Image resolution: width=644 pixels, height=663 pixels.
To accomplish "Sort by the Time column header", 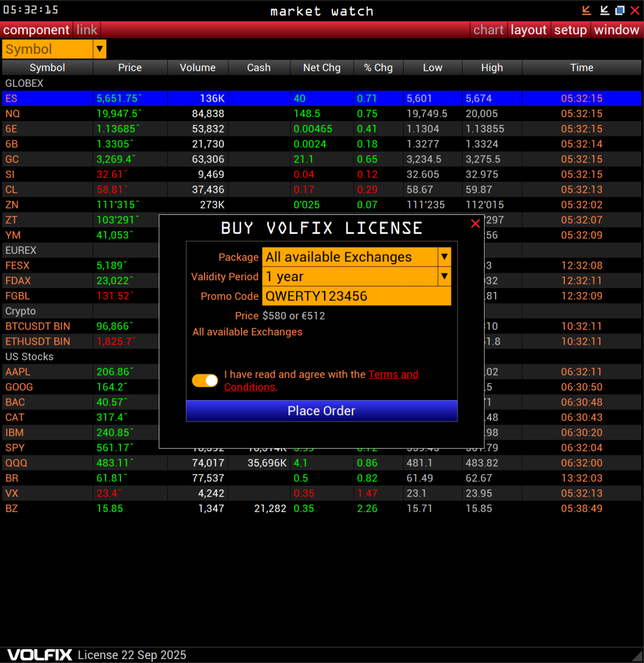I will 582,67.
